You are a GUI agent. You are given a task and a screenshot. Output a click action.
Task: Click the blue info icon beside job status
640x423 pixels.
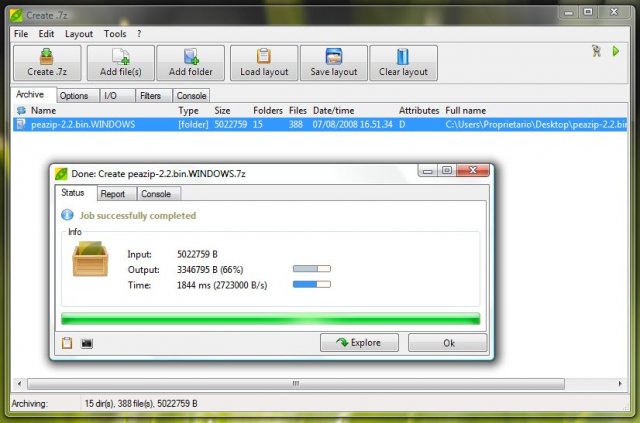click(x=67, y=215)
